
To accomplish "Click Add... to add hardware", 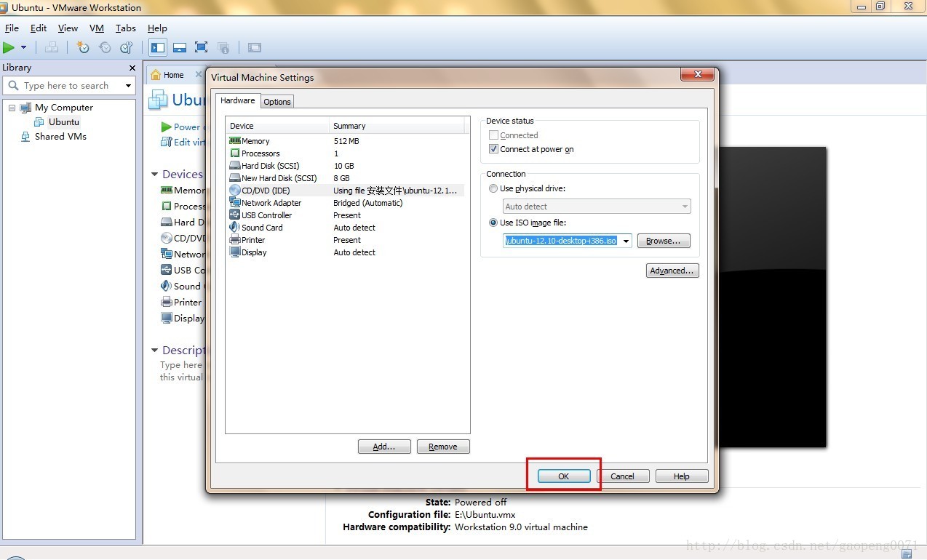I will point(384,447).
